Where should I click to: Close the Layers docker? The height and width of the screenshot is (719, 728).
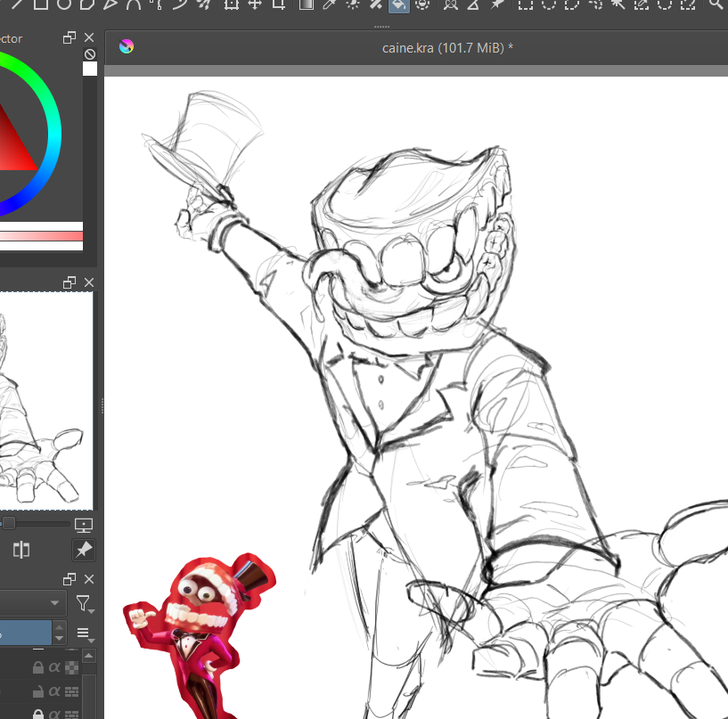pos(89,579)
